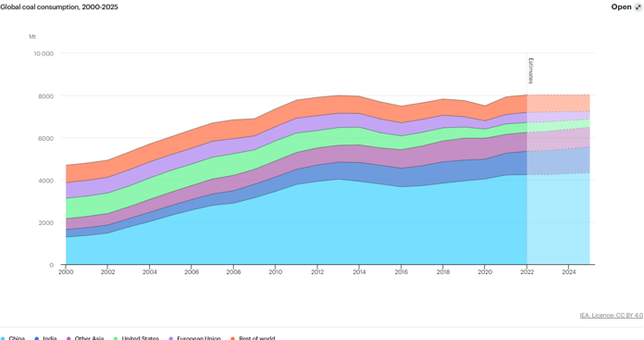Open the chart using the Open text
The image size is (644, 340).
[x=621, y=7]
